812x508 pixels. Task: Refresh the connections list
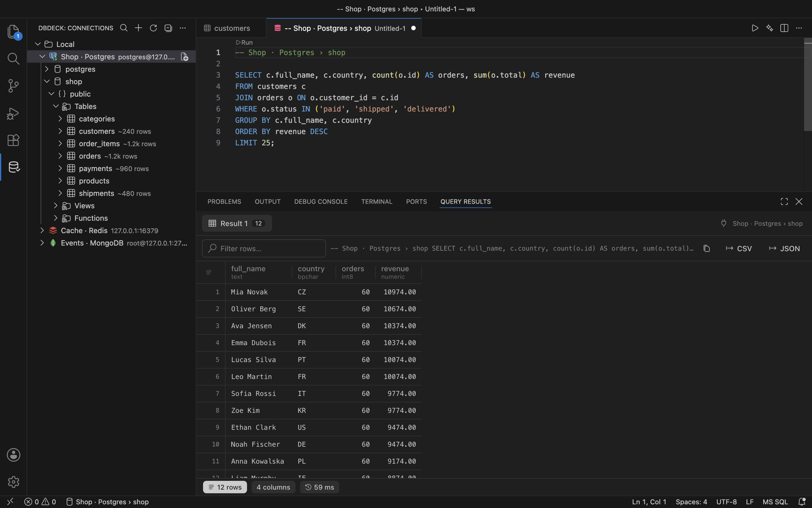coord(153,28)
